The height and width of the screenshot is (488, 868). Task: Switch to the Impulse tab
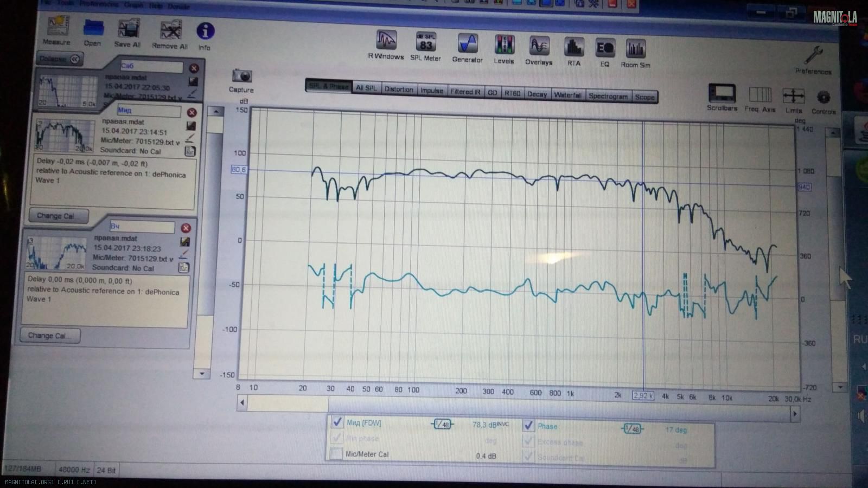tap(432, 91)
